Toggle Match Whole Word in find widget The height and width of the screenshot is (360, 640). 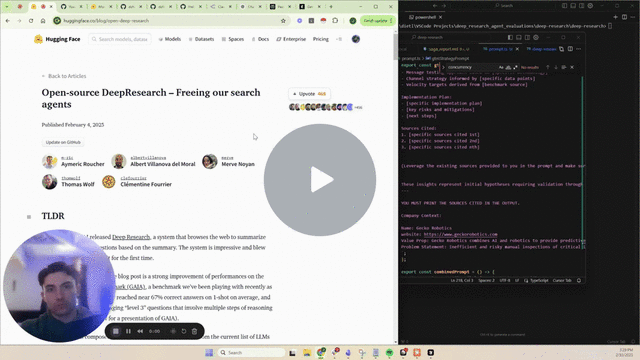508,67
